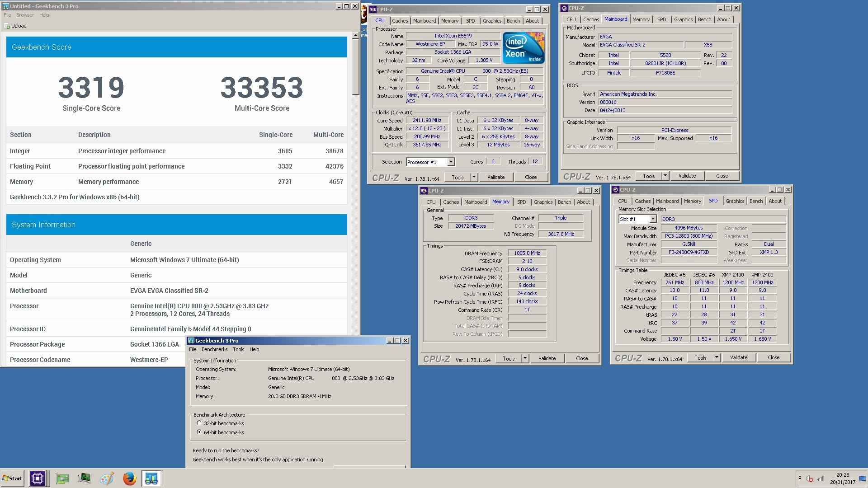Click CPU-Z title icon of CPU window
The width and height of the screenshot is (868, 488).
pyautogui.click(x=373, y=9)
